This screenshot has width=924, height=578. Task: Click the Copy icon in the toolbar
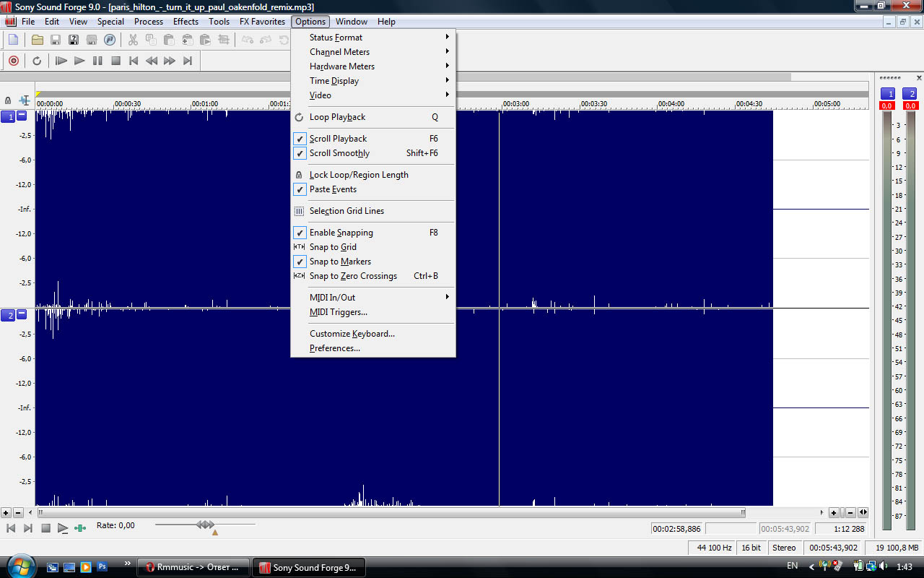[151, 40]
